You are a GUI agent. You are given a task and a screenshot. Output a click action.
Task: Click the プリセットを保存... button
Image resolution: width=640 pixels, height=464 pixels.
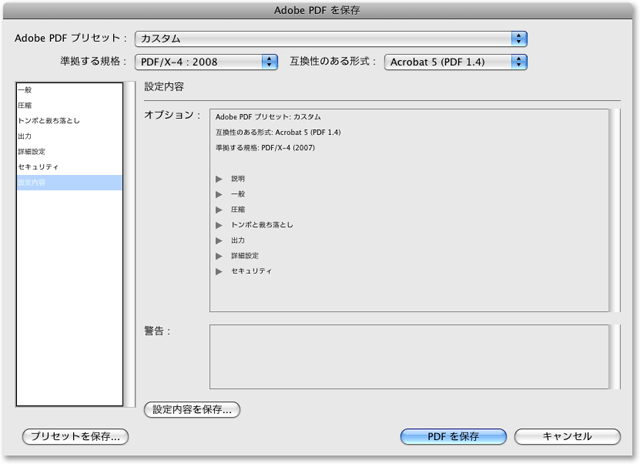click(x=76, y=436)
